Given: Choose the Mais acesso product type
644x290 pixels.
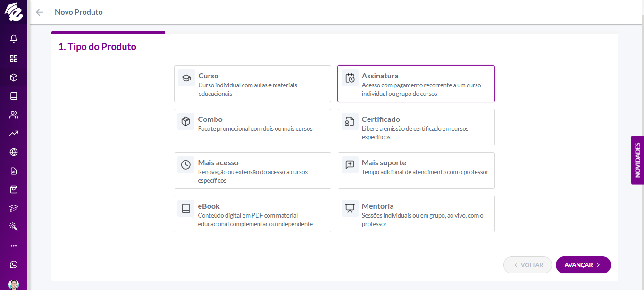Looking at the screenshot, I should coord(252,171).
